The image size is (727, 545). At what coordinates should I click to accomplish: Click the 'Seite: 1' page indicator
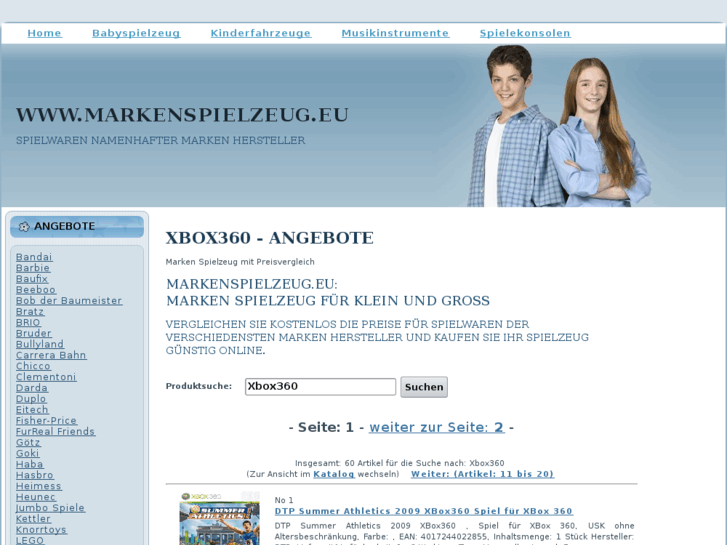[326, 427]
